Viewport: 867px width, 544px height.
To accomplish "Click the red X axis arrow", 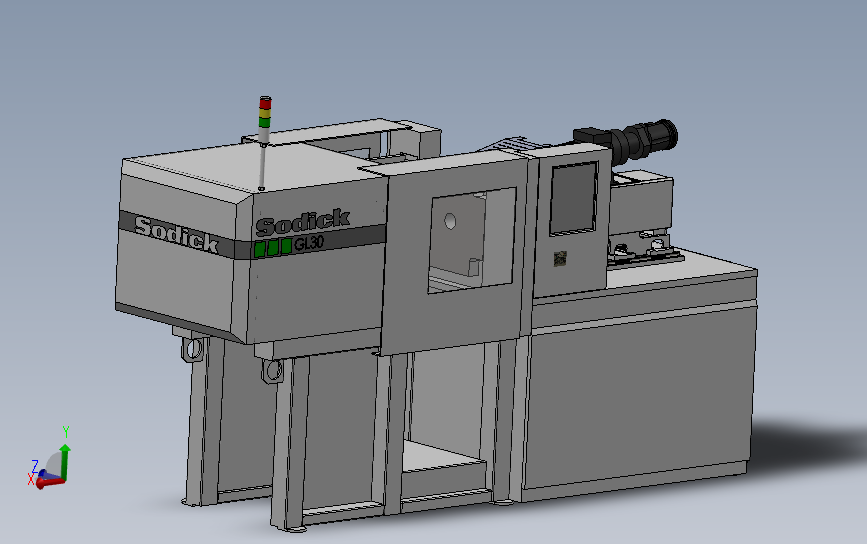I will (x=50, y=482).
